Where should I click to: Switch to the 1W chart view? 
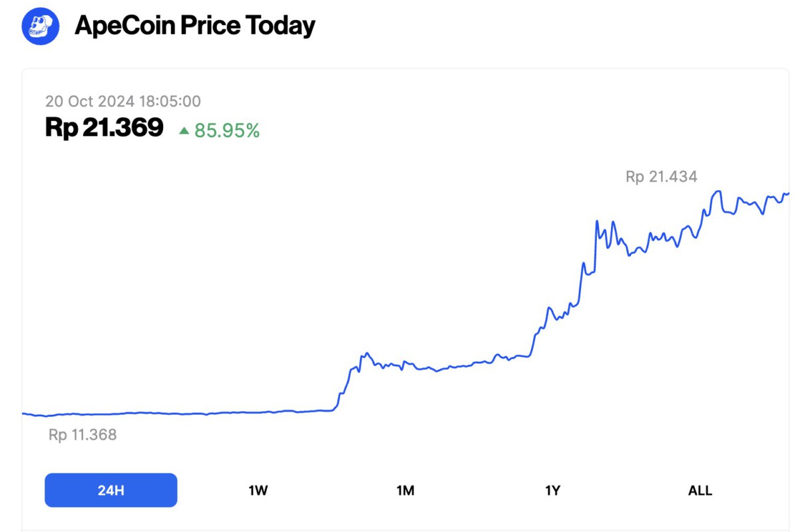point(259,490)
